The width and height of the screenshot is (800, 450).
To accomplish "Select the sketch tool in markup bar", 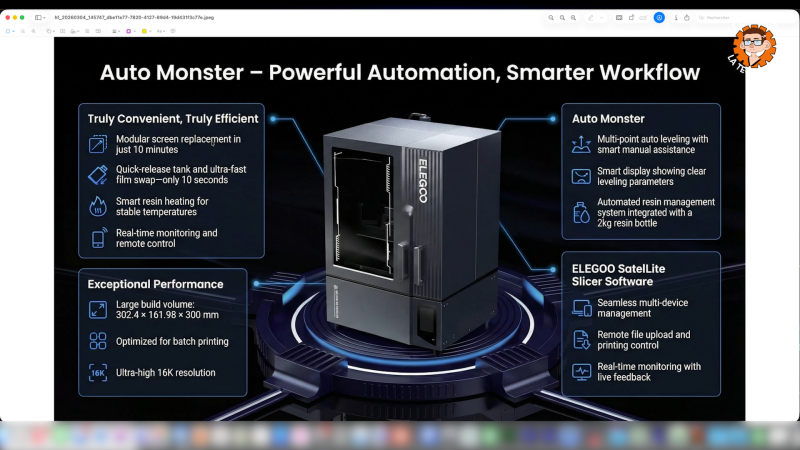I will [23, 31].
